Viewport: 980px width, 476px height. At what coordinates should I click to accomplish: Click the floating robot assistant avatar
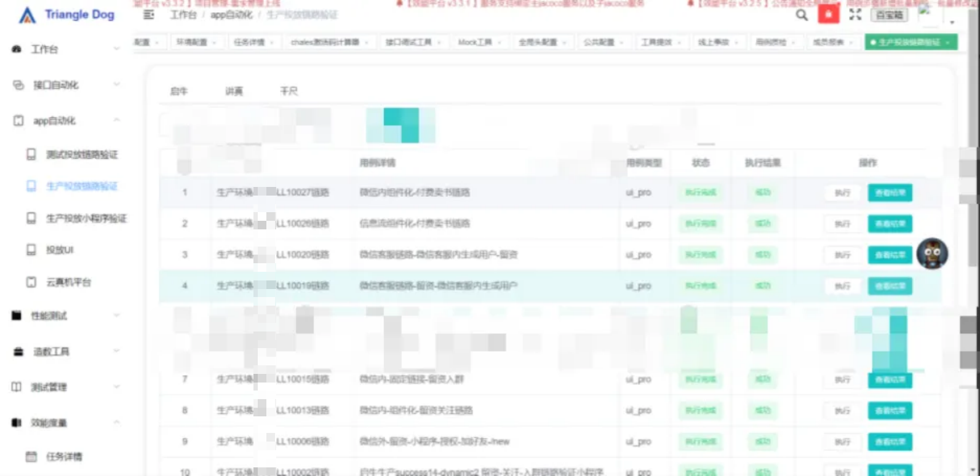[932, 253]
